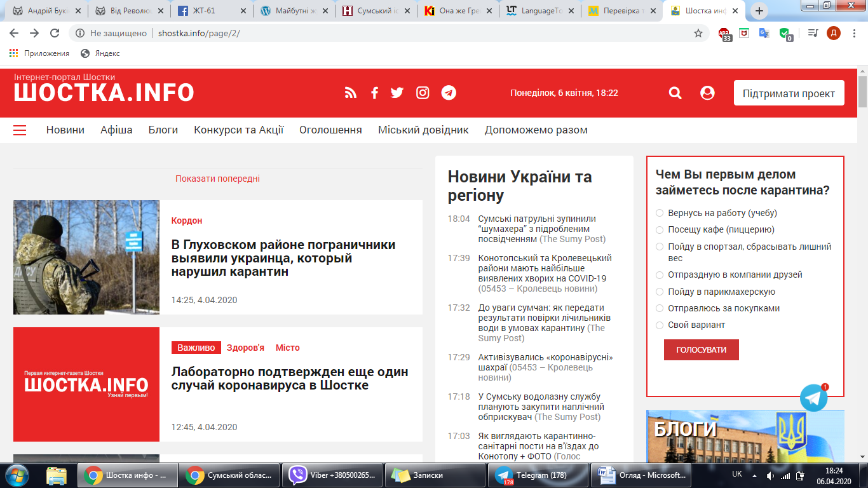Image resolution: width=868 pixels, height=488 pixels.
Task: Open the Допоможемо разом menu item
Action: pyautogui.click(x=536, y=130)
